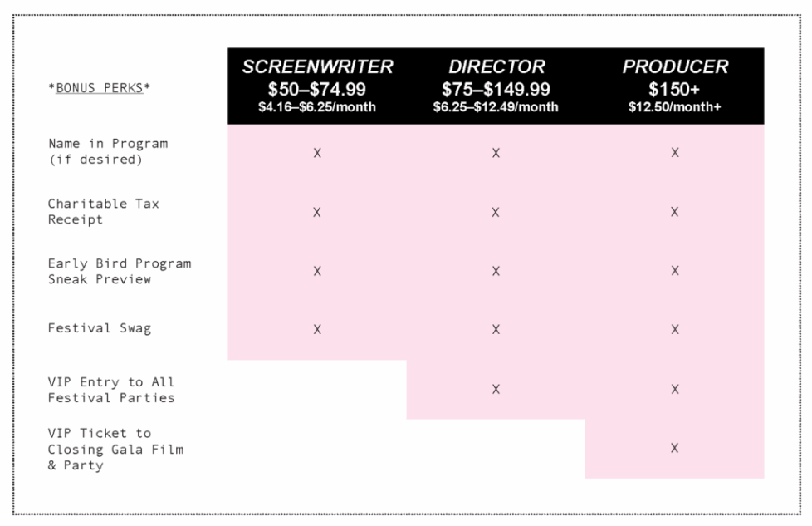This screenshot has height=526, width=812.
Task: Click Director X for Festival Swag
Action: pos(496,329)
